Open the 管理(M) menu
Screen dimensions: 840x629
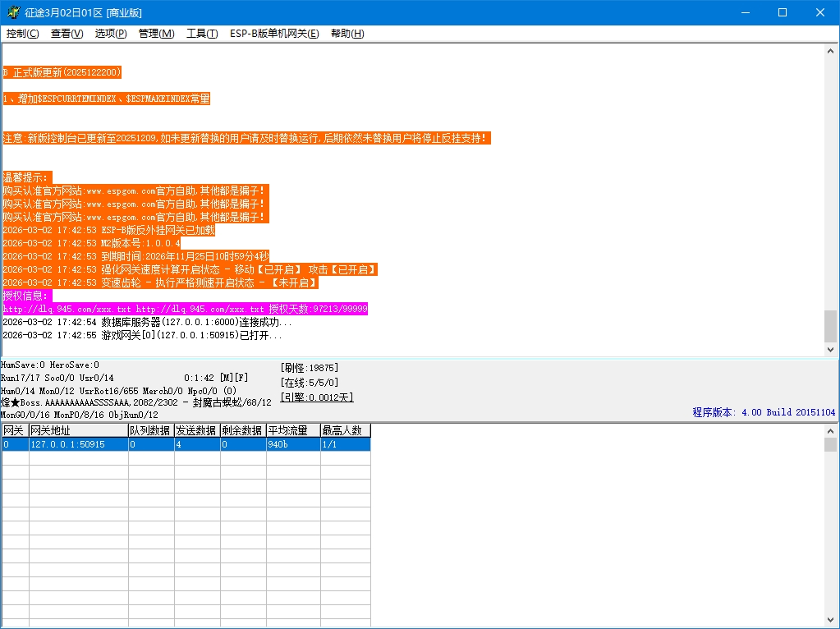coord(156,34)
